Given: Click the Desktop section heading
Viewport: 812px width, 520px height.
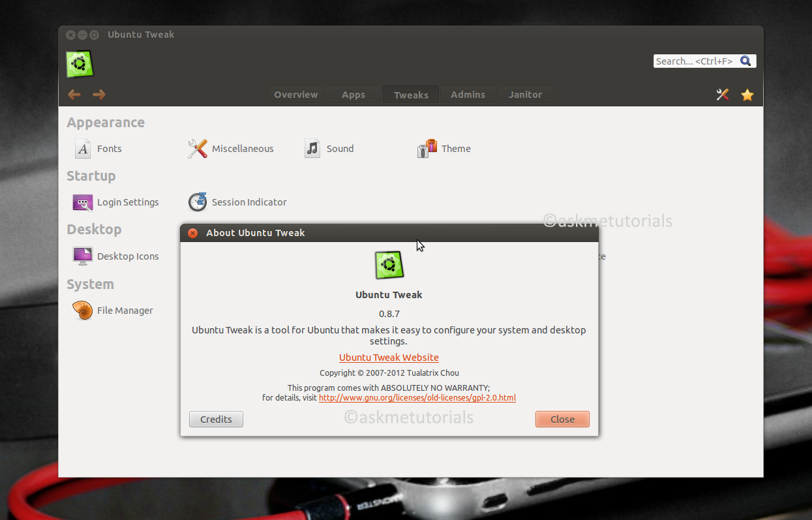Looking at the screenshot, I should point(94,230).
